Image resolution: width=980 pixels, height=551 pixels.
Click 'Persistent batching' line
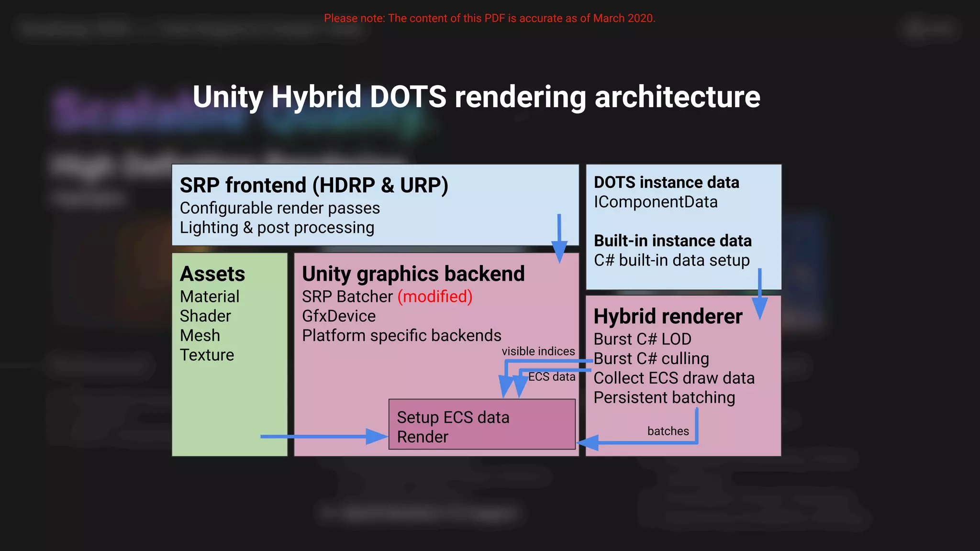664,398
